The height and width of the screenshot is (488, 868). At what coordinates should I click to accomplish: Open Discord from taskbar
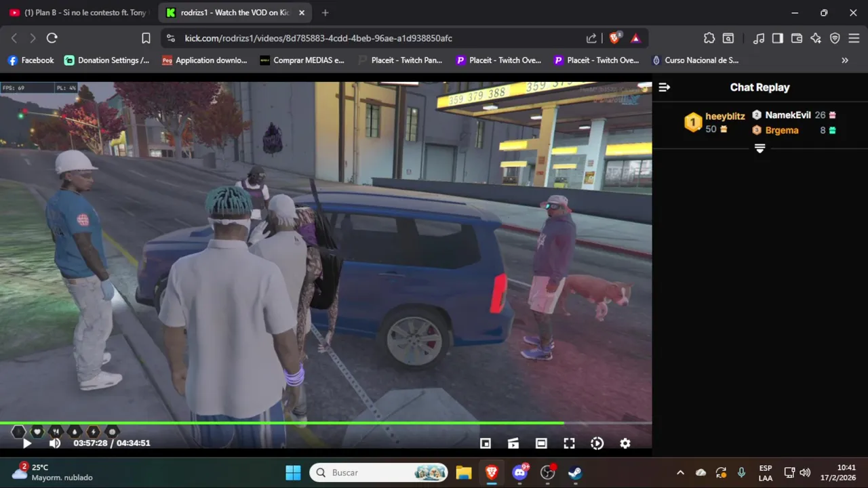click(x=520, y=472)
